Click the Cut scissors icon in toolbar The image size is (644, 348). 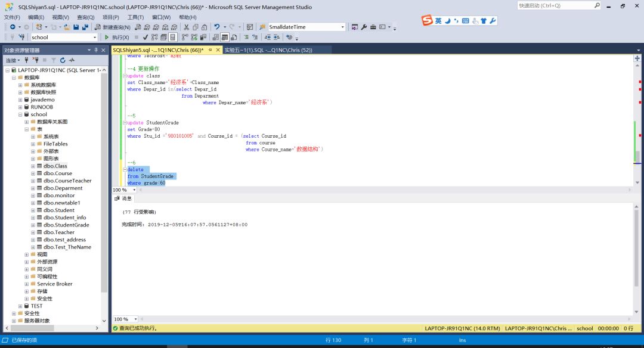[x=187, y=27]
